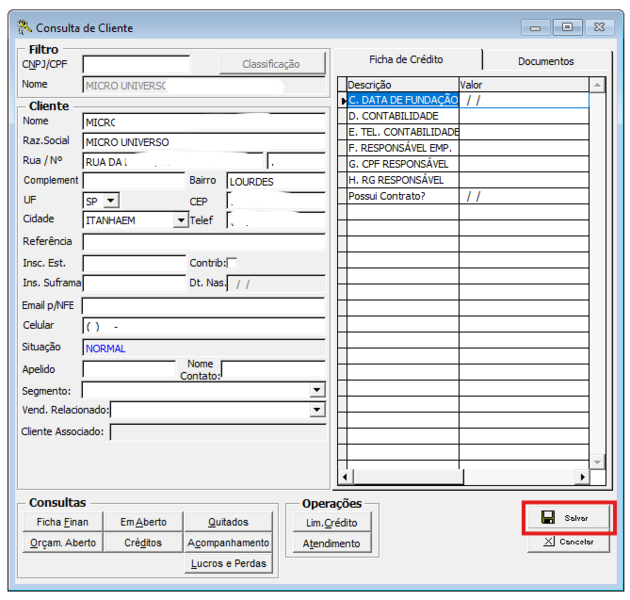
Task: Click the Valor column header
Action: coord(524,85)
